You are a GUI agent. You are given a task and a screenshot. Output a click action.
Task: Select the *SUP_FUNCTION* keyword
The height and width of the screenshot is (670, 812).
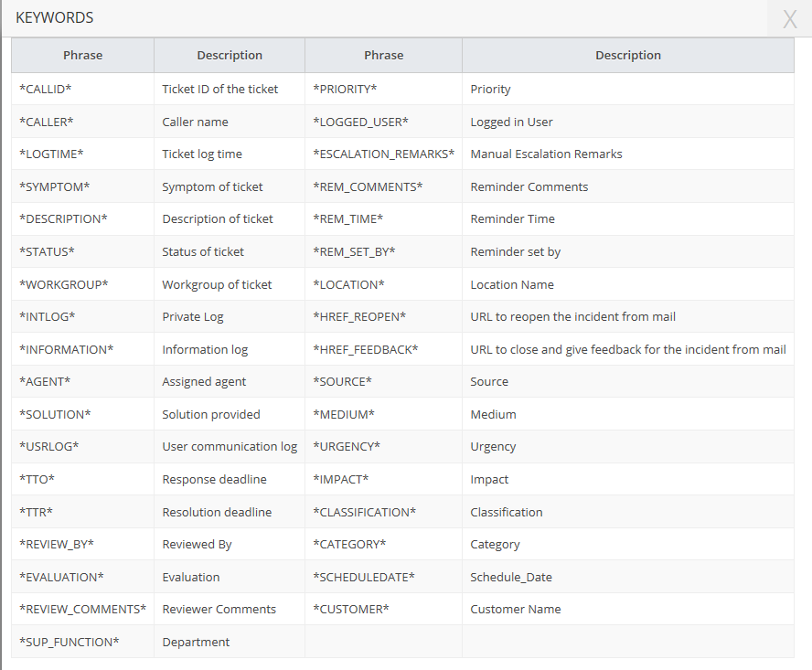(x=69, y=642)
